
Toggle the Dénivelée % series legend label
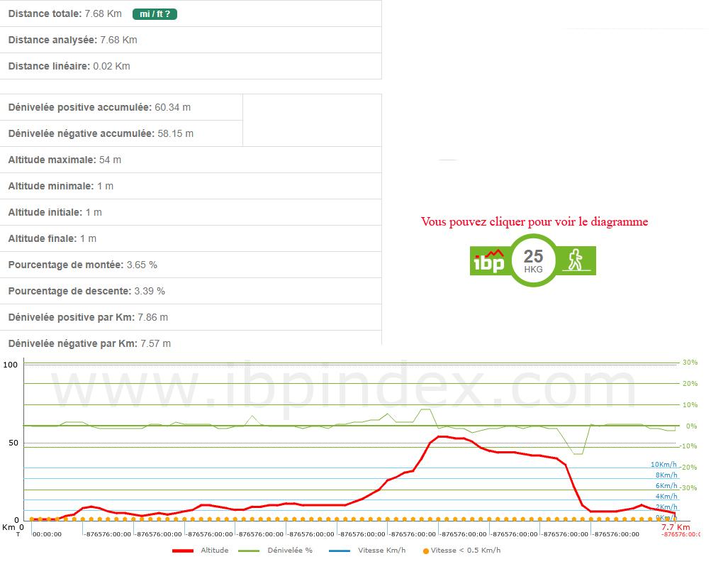click(x=290, y=551)
